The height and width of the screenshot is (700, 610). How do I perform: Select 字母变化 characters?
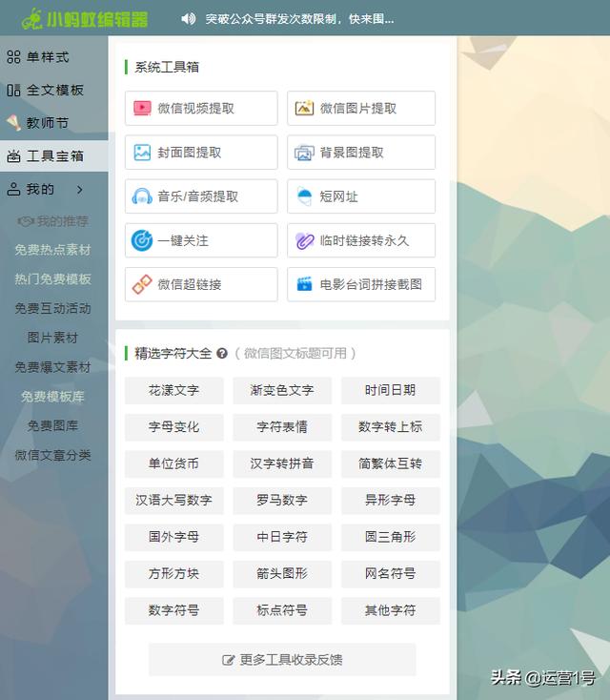174,427
